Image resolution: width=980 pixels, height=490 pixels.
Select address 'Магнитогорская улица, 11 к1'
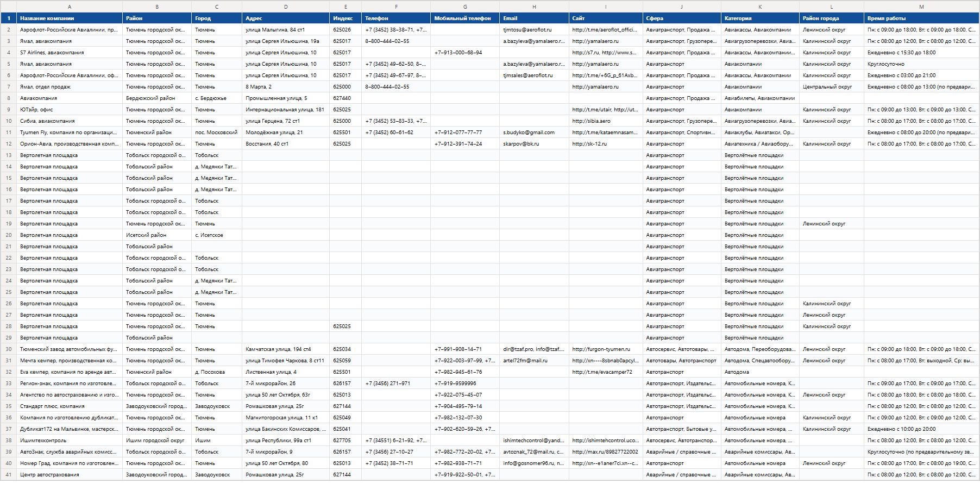[x=286, y=418]
